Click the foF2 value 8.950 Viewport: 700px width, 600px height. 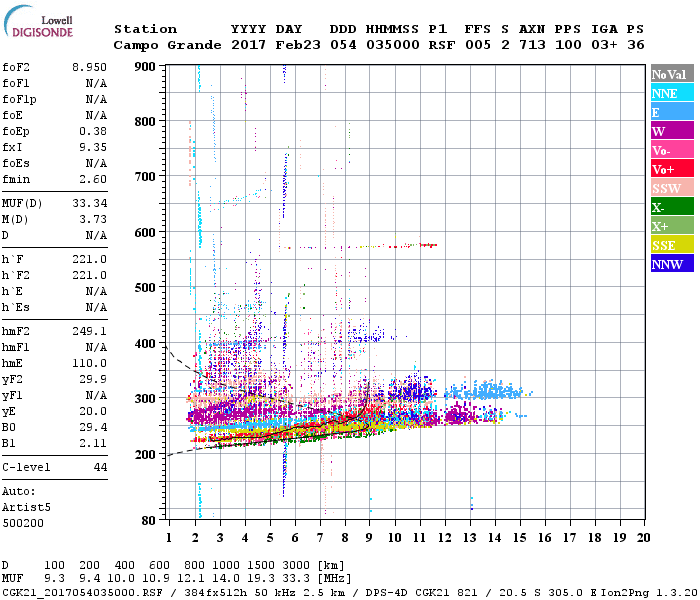[x=89, y=67]
